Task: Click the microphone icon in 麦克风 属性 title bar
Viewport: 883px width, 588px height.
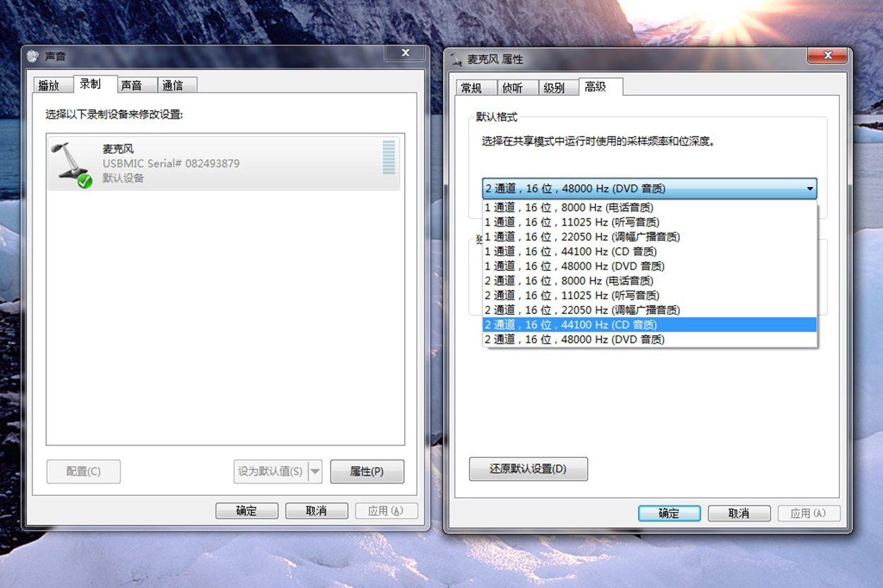Action: tap(456, 59)
